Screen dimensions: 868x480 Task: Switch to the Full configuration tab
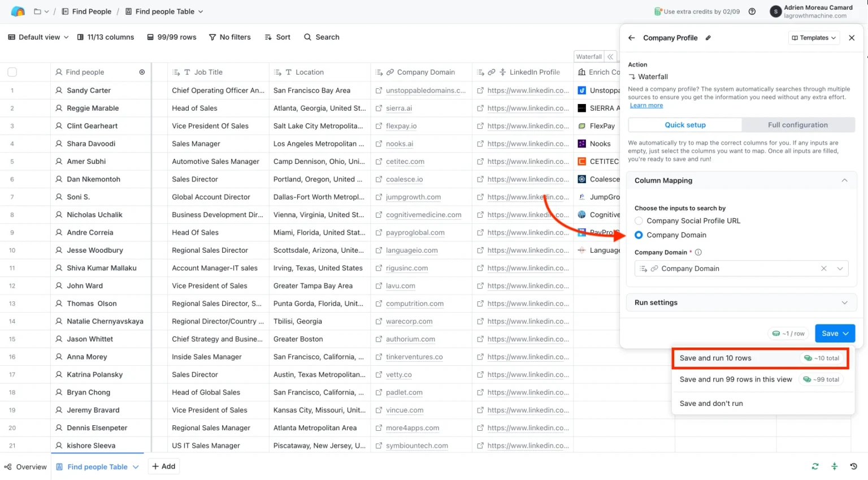797,125
